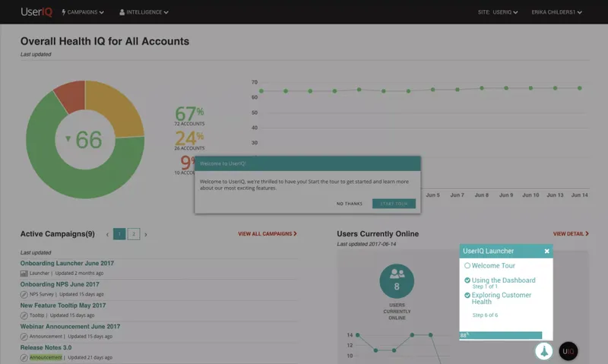Click the Jun 5 axis label
The image size is (608, 364).
coord(432,195)
